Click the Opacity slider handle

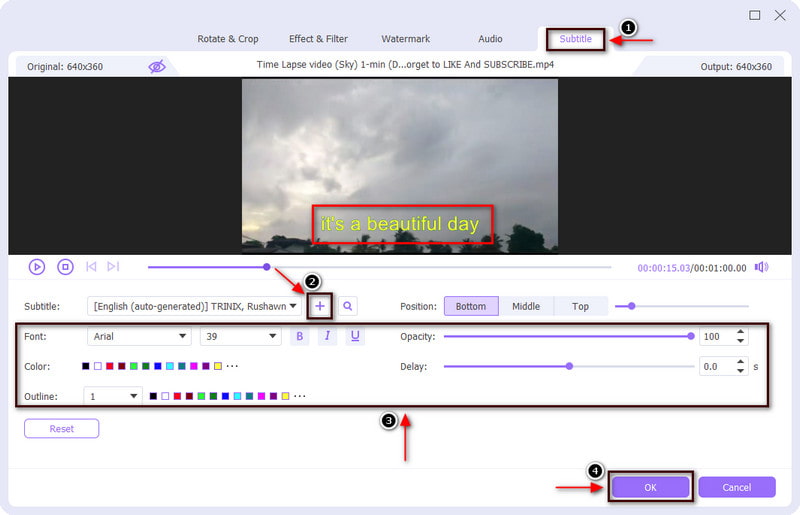691,336
